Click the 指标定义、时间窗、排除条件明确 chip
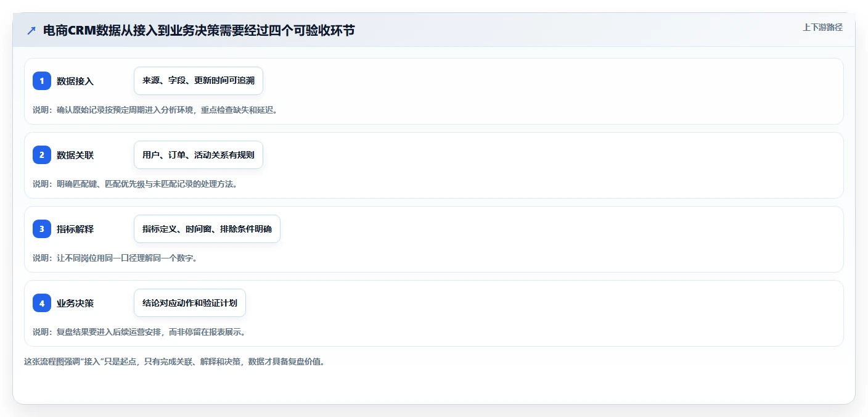Viewport: 868px width, 417px height. pos(207,229)
